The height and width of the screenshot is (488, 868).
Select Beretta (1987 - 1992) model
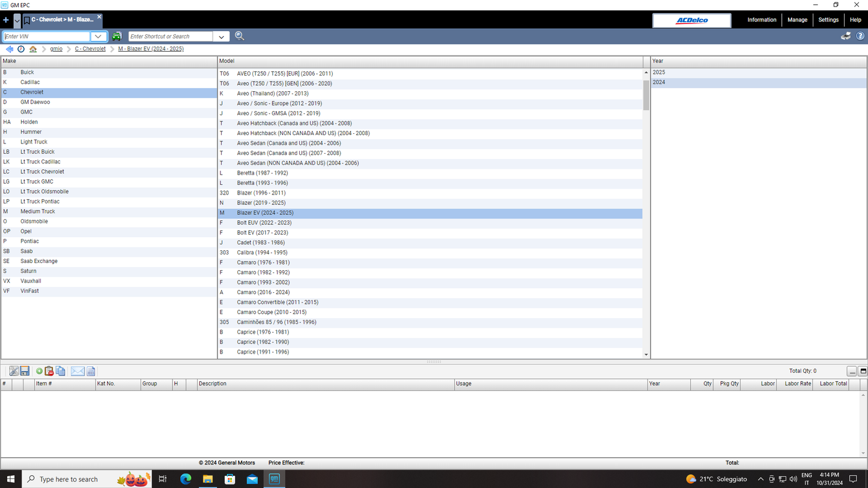point(430,173)
